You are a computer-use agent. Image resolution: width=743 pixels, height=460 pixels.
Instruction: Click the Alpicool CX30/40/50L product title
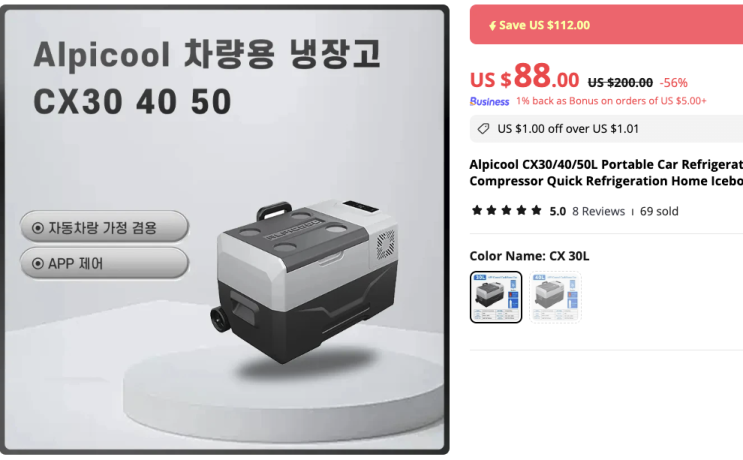tap(606, 173)
